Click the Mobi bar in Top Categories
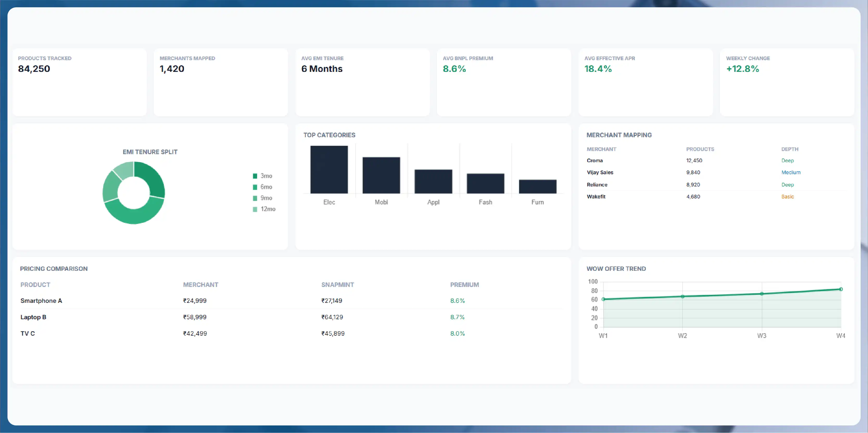The width and height of the screenshot is (868, 433). click(381, 175)
